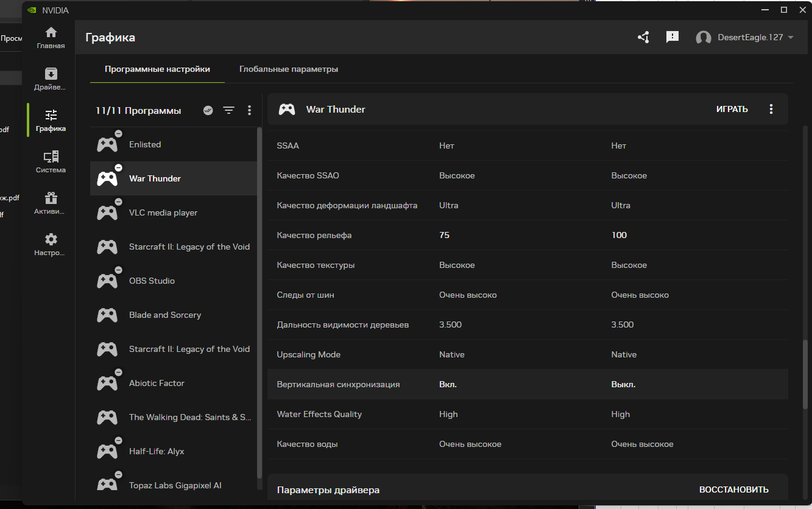
Task: Switch to Глобальные параметры tab
Action: [x=288, y=69]
